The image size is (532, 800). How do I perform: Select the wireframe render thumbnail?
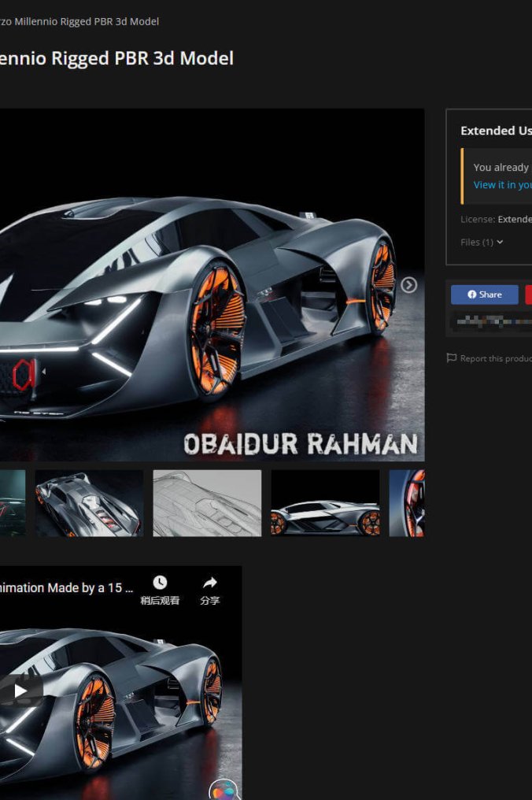click(207, 503)
